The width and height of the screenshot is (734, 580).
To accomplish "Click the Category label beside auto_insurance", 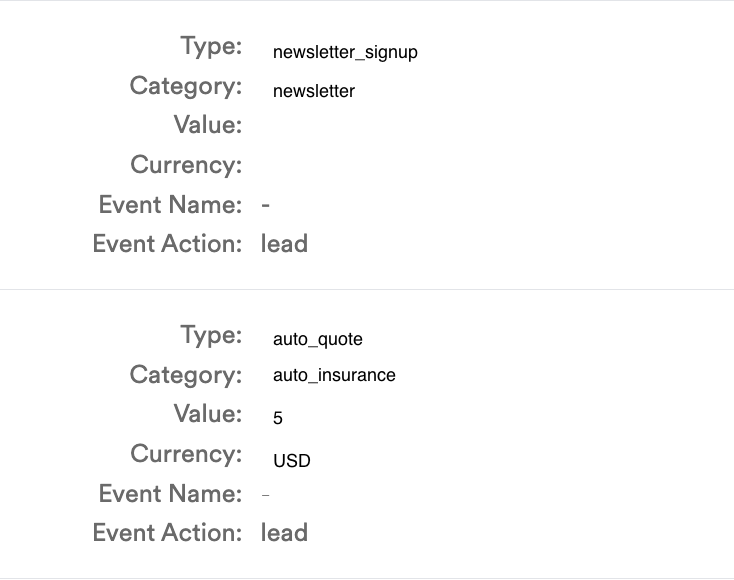I will pos(186,375).
